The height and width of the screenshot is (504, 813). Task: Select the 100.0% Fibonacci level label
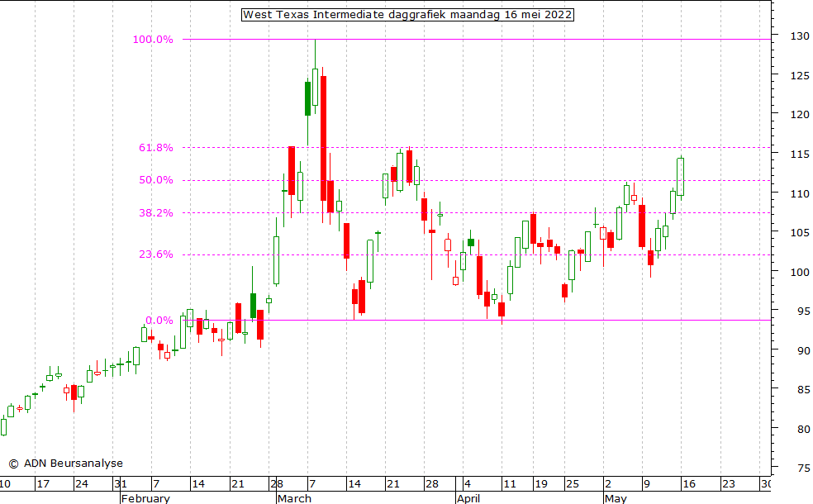click(x=153, y=40)
